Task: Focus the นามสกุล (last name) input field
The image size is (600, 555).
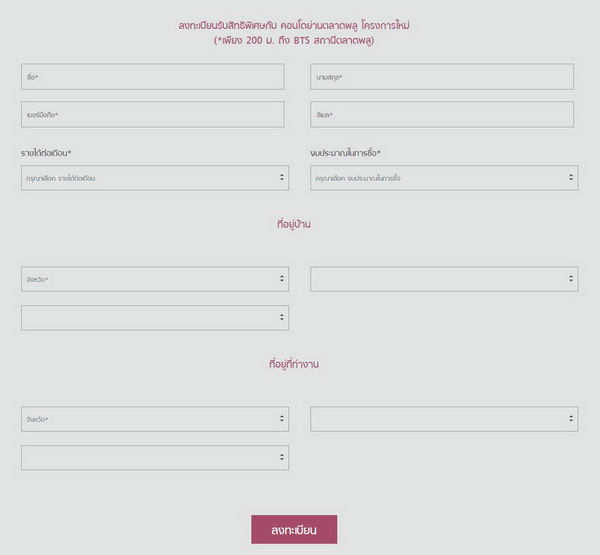Action: tap(442, 77)
